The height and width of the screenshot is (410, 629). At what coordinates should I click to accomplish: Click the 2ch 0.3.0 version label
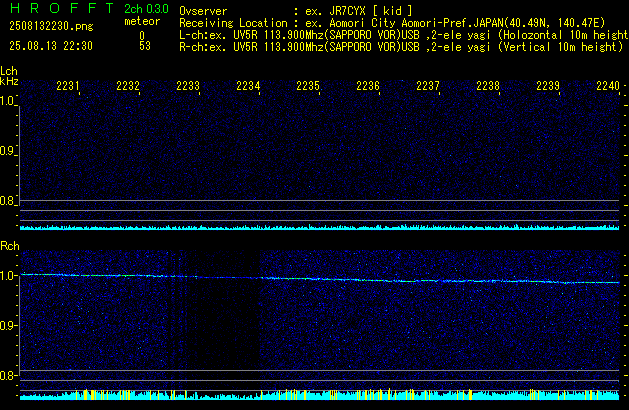pos(146,9)
